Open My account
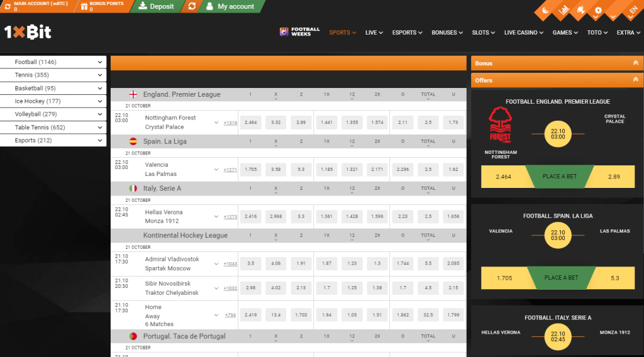Screen dimensions: 644x357 coord(230,6)
